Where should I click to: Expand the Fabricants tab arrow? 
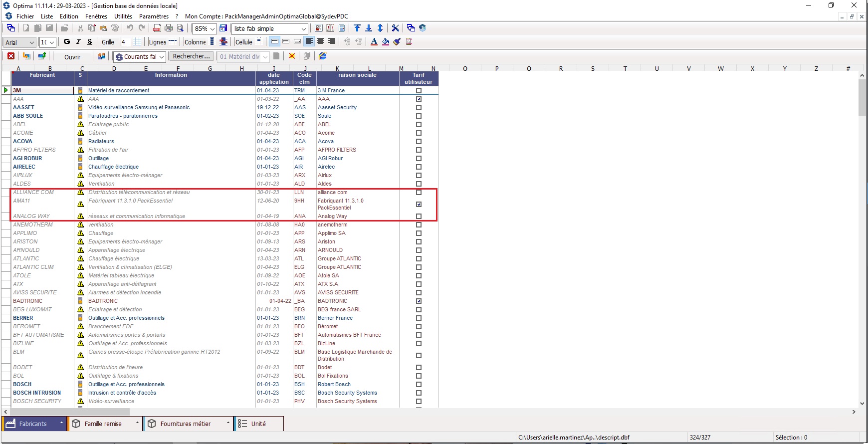61,423
